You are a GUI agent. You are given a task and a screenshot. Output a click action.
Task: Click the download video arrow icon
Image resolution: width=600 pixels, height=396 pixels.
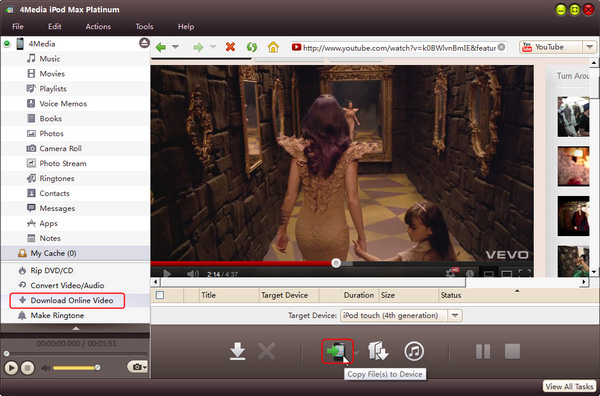point(238,351)
